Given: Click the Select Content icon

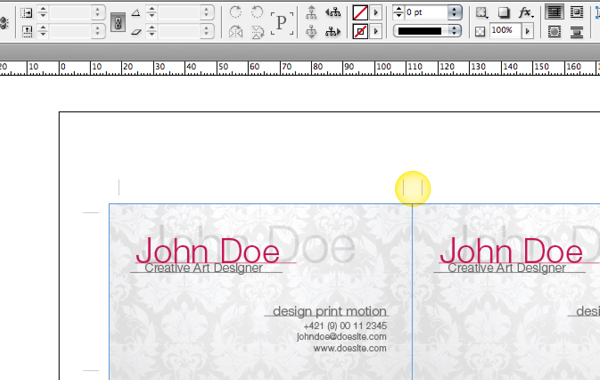Looking at the screenshot, I should (x=311, y=32).
